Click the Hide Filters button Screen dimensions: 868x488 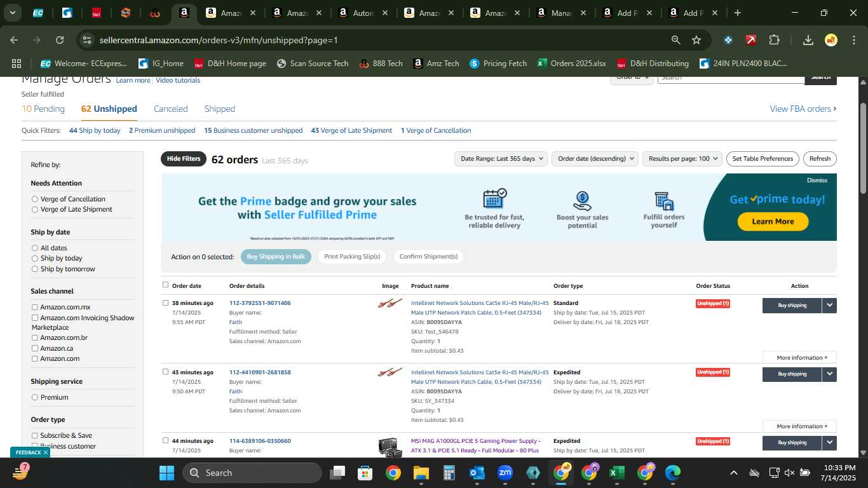click(x=184, y=159)
